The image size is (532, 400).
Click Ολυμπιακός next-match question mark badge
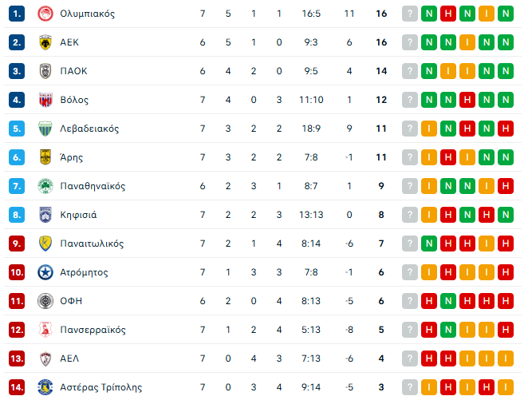[x=410, y=14]
